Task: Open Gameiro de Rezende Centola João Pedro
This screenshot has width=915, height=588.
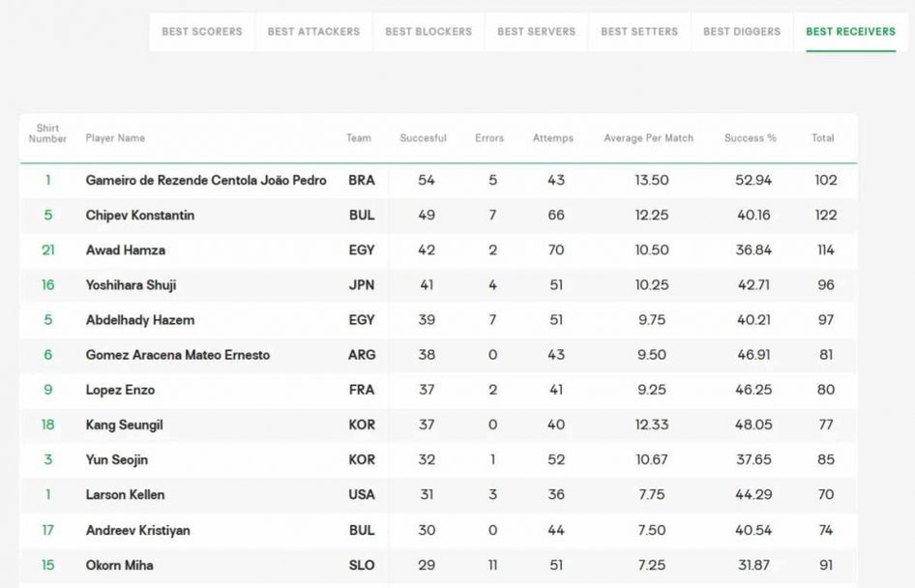Action: pyautogui.click(x=206, y=181)
